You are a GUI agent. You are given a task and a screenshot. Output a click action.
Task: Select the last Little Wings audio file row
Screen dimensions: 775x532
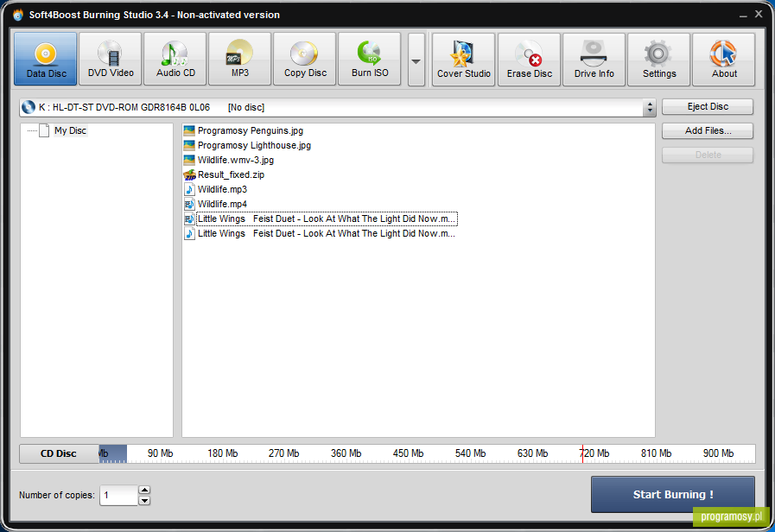[x=327, y=234]
